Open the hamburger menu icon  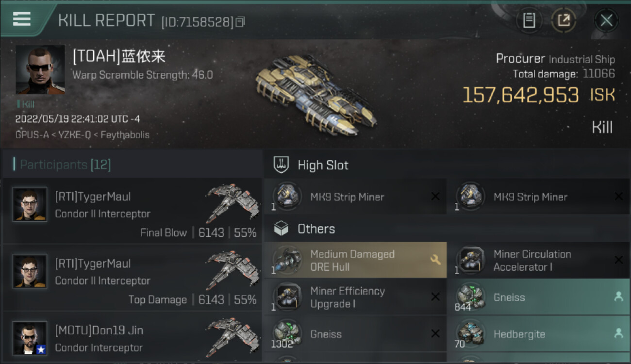click(22, 19)
